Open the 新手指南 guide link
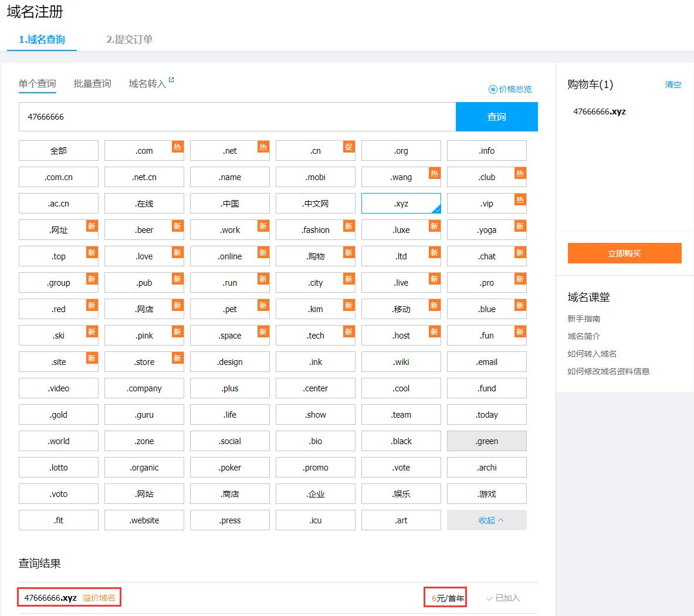This screenshot has height=616, width=694. pos(584,319)
